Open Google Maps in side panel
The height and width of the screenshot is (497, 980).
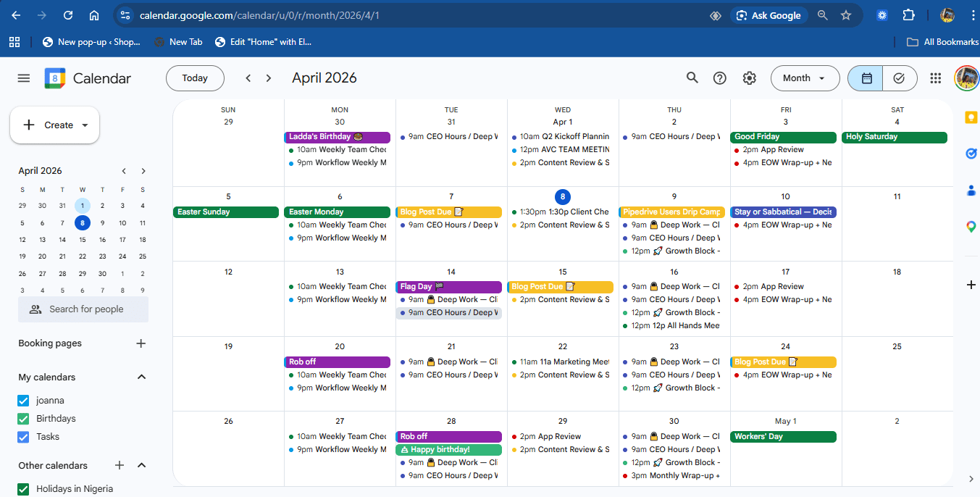(971, 227)
